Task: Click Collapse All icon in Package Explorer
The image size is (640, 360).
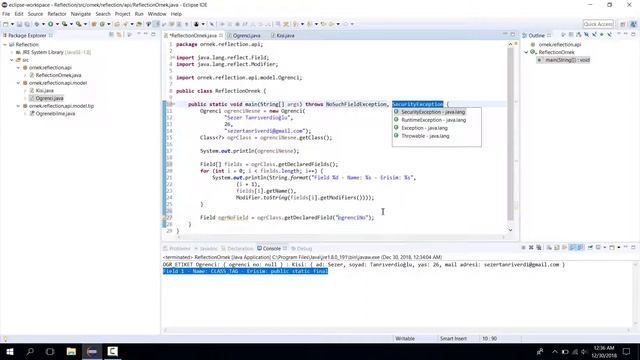Action: click(111, 35)
